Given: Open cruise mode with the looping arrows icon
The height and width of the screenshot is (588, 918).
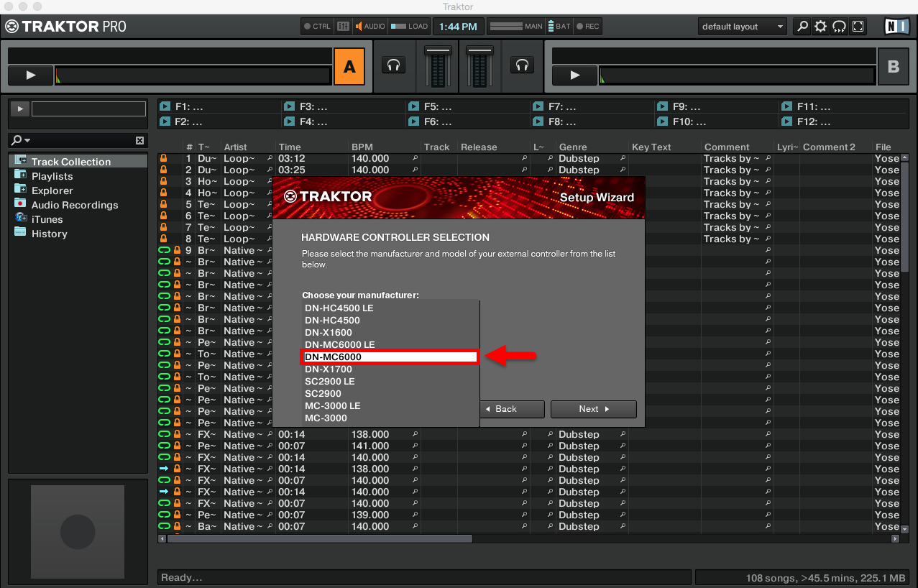Looking at the screenshot, I should 839,26.
